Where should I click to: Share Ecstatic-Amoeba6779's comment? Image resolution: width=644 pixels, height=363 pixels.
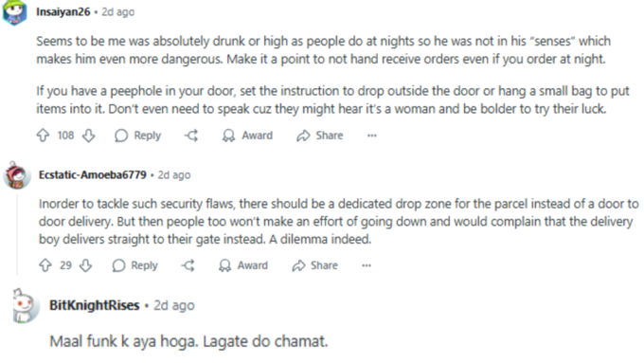[x=315, y=265]
